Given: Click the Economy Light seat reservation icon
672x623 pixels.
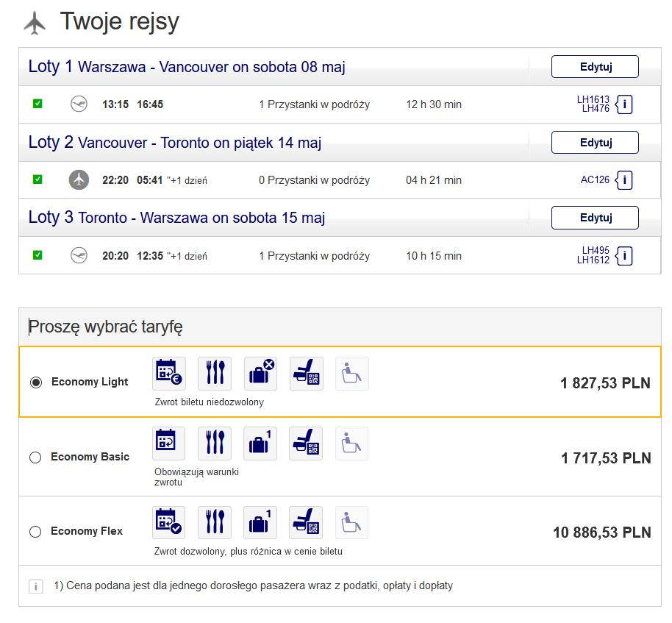Looking at the screenshot, I should click(307, 373).
